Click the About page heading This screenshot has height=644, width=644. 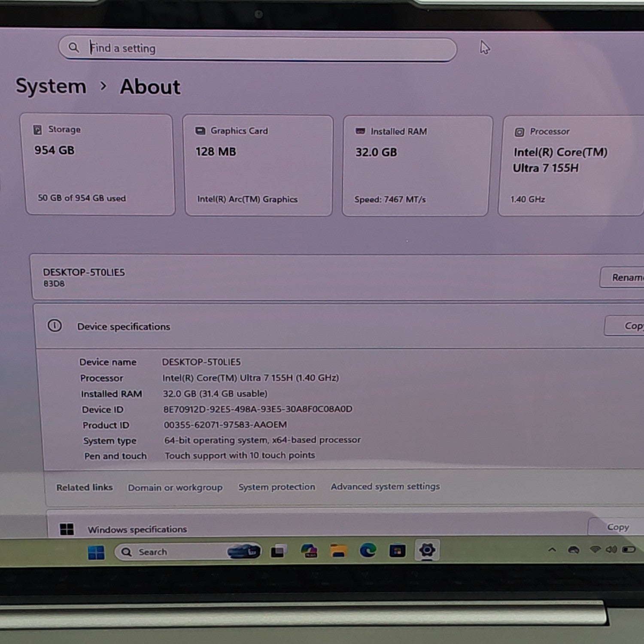[x=150, y=87]
